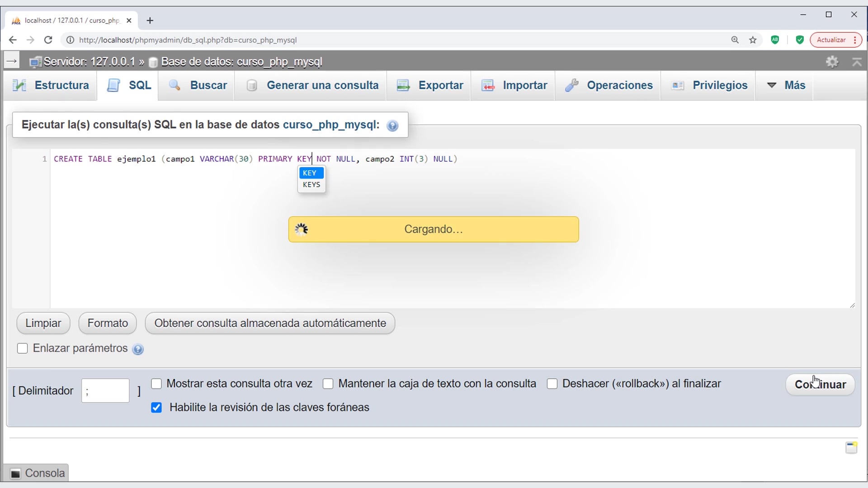
Task: Click the page settings gear icon
Action: coord(832,61)
